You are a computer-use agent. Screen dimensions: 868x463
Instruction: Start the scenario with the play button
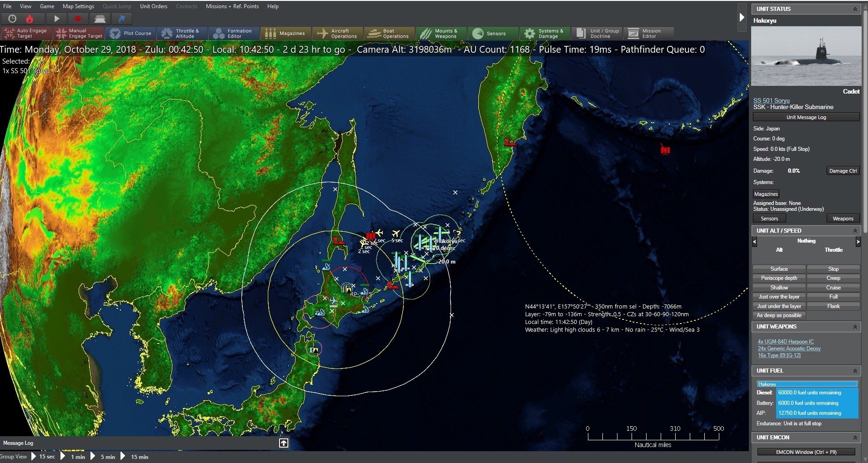(x=56, y=19)
